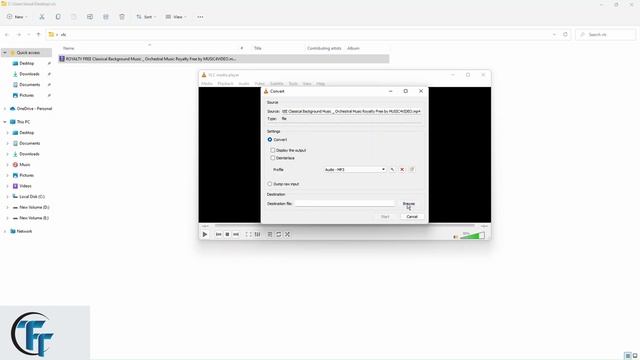Mute VLC with the speaker icon

(456, 237)
